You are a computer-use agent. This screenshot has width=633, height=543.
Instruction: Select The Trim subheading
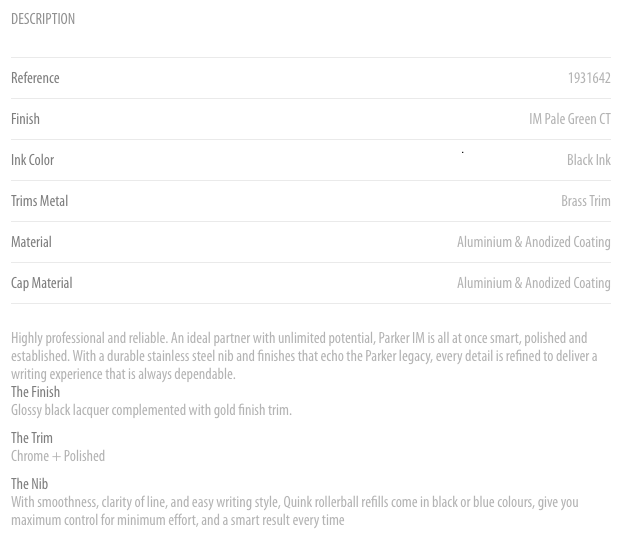click(x=32, y=438)
